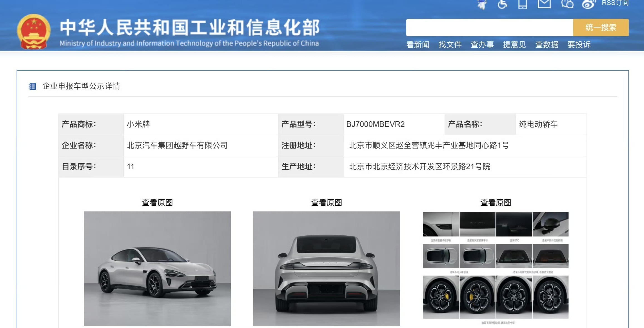Open the RSS订阅 link
The height and width of the screenshot is (328, 644).
click(615, 3)
